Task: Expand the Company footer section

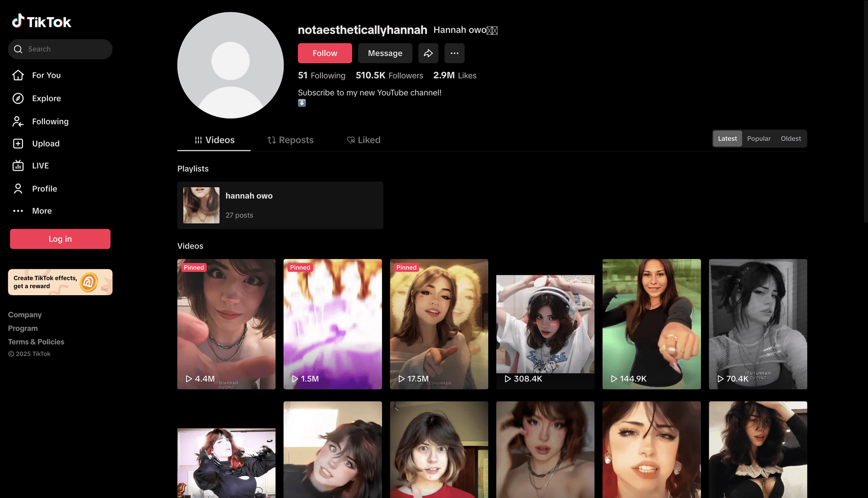Action: (x=25, y=314)
